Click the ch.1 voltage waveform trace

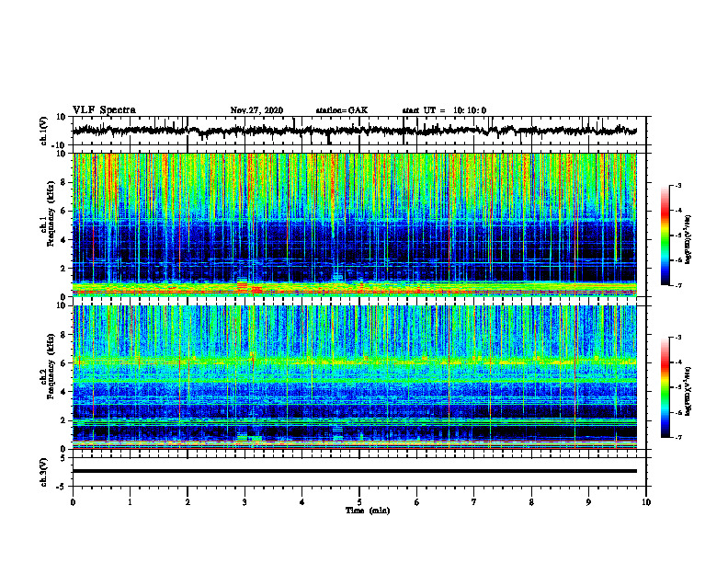pyautogui.click(x=354, y=131)
